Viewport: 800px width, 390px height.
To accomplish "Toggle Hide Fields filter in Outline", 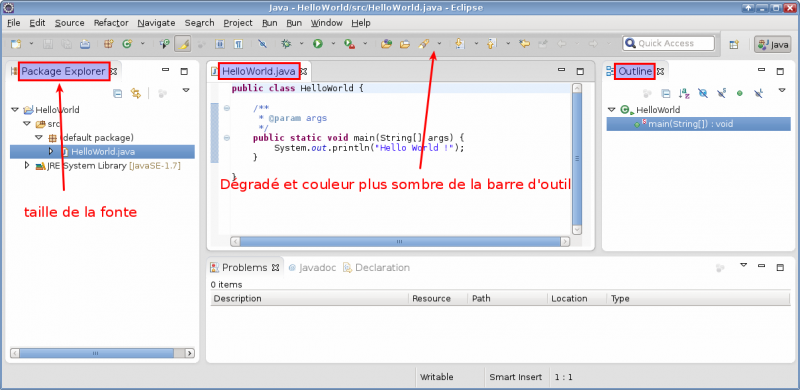I will pyautogui.click(x=703, y=93).
